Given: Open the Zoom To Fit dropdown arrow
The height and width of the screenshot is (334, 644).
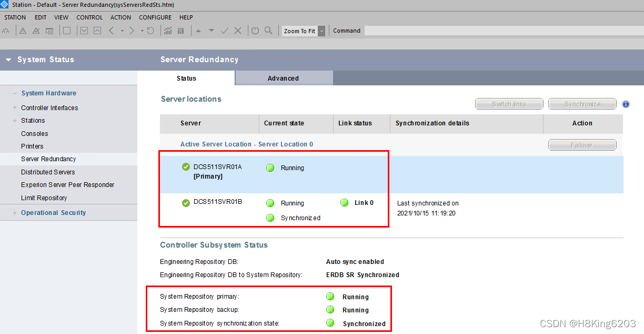Looking at the screenshot, I should (x=321, y=31).
